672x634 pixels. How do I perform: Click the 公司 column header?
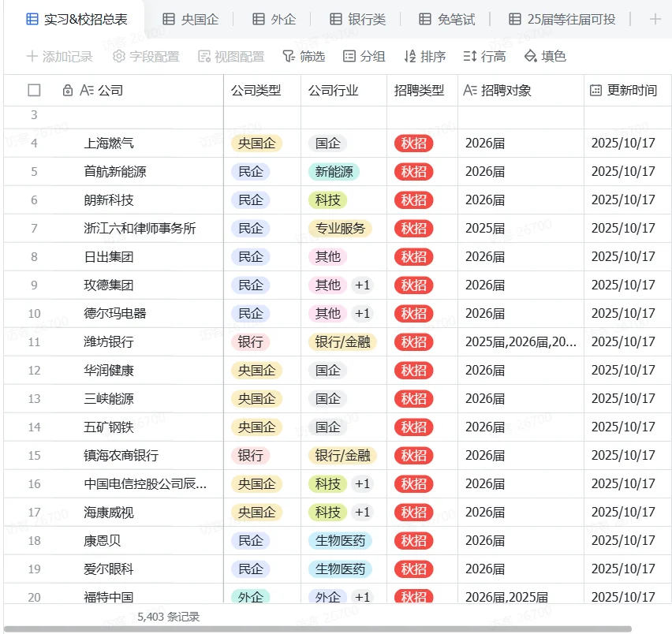point(110,91)
